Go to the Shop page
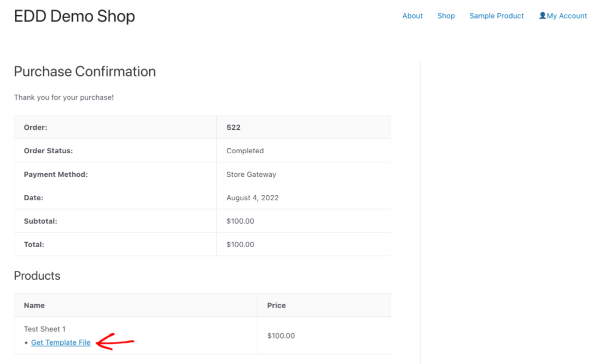Screen dimensions: 600x364 coord(446,16)
